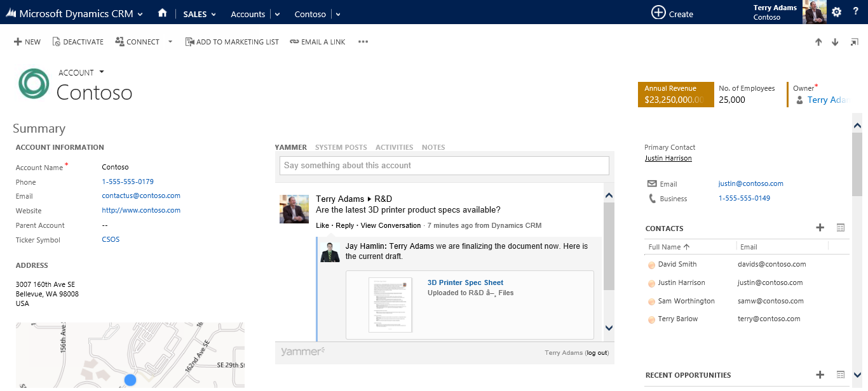Click the pop-out window icon
868x391 pixels.
(854, 42)
